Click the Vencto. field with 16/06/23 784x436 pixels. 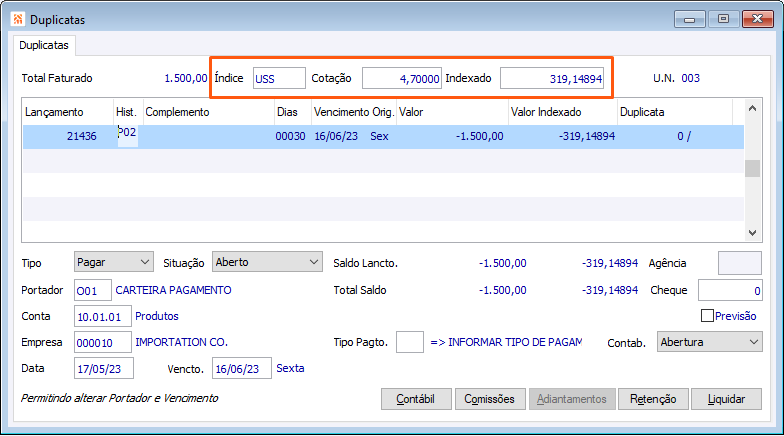click(x=242, y=368)
